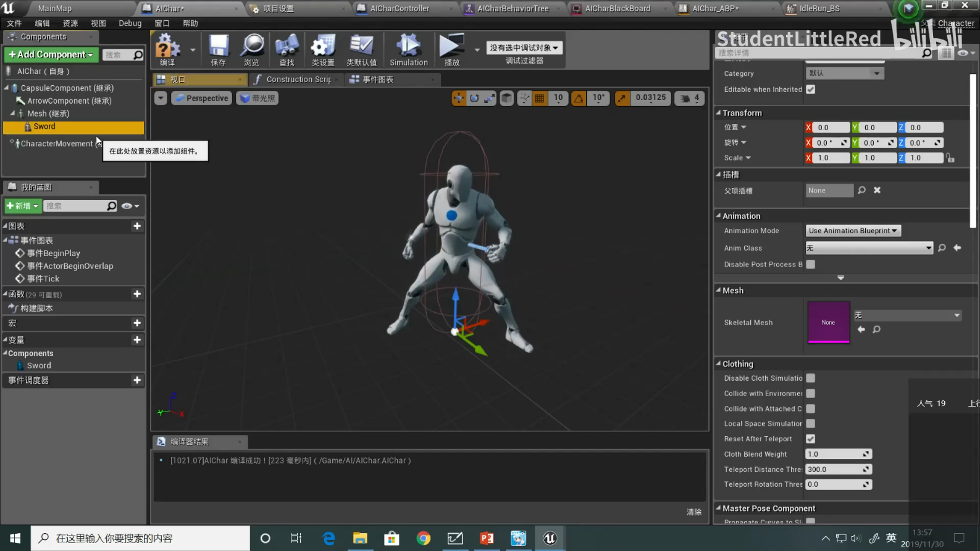Uncheck Reset After Teleport checkbox
The image size is (980, 551).
811,439
